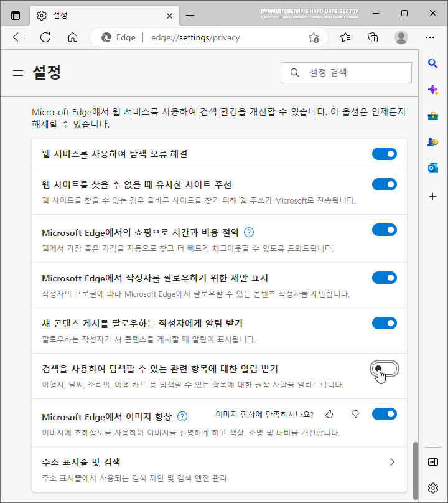448x503 pixels.
Task: Hide the sidebar
Action: 433,462
